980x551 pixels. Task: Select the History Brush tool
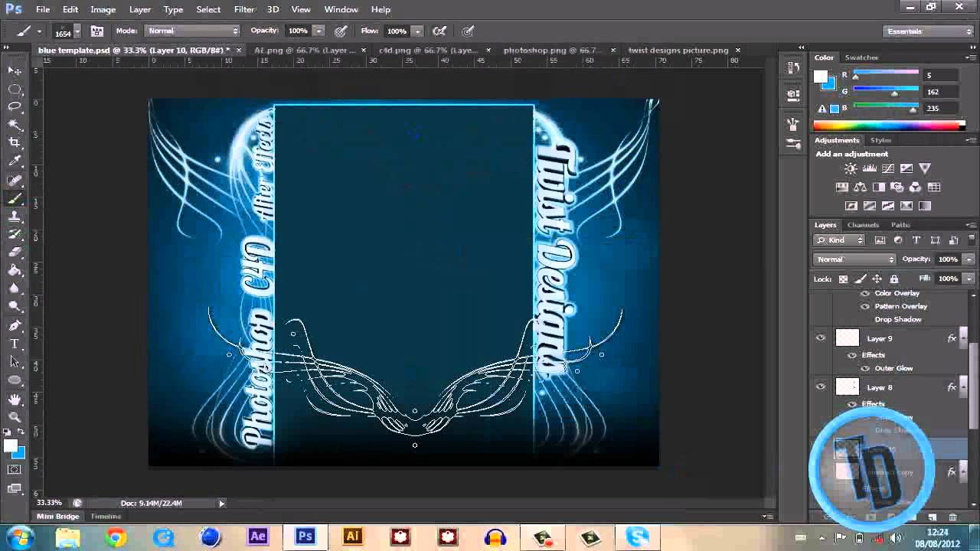pos(15,234)
